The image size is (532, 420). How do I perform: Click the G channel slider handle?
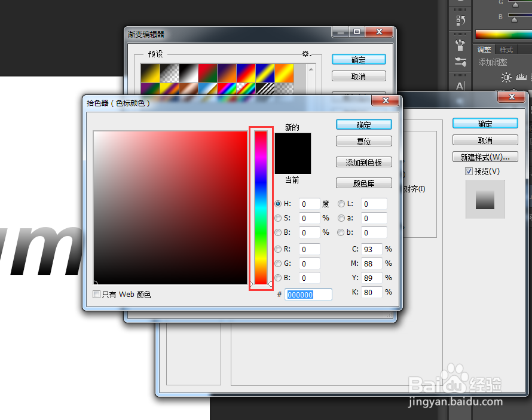pos(515,5)
